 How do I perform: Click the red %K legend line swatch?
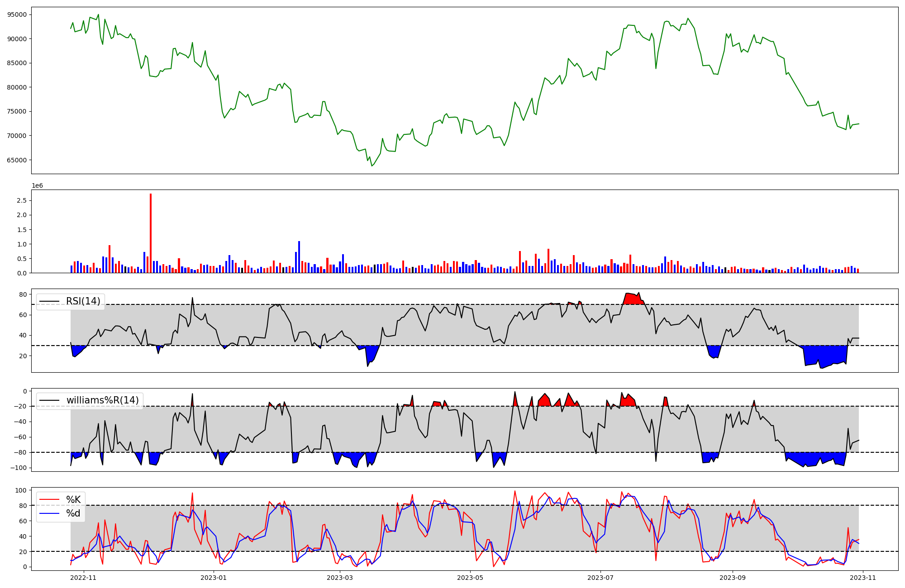pos(50,500)
